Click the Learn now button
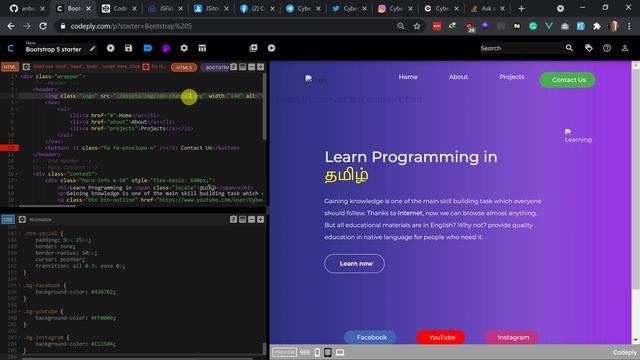 click(355, 264)
